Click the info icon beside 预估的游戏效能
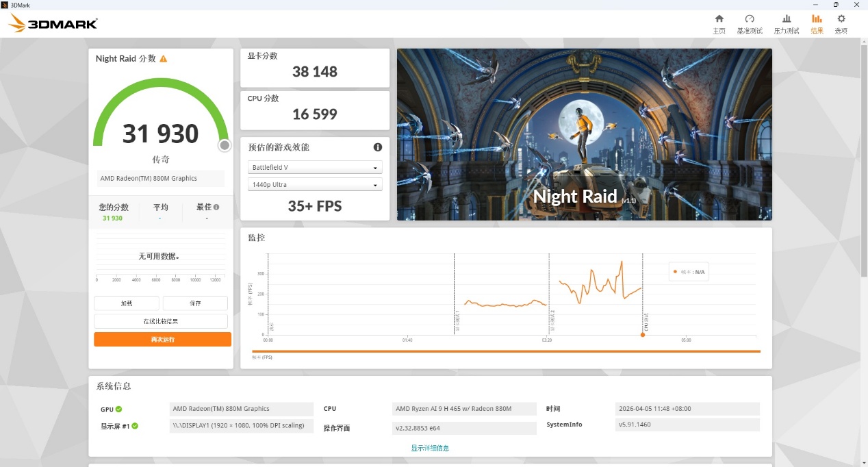The width and height of the screenshot is (868, 467). click(378, 147)
